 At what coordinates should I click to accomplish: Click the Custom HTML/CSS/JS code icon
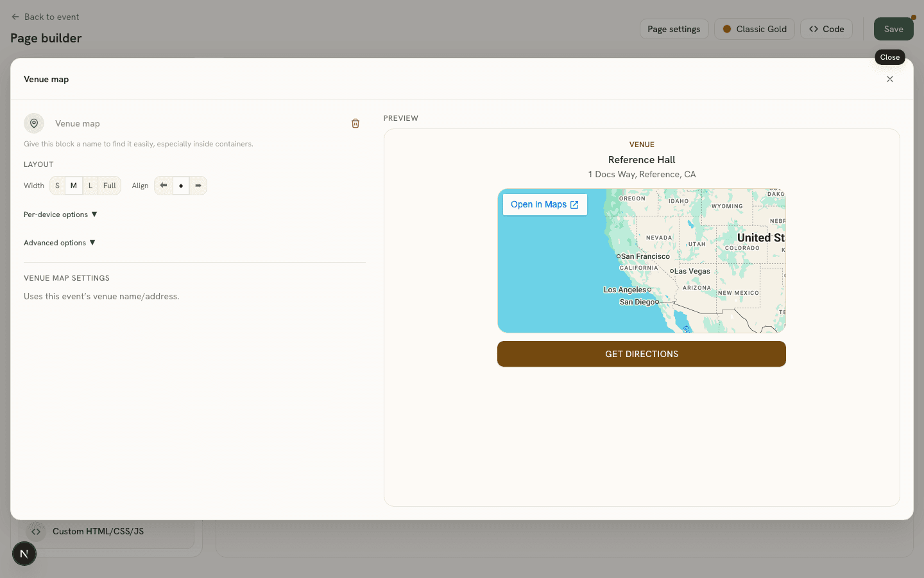pyautogui.click(x=36, y=531)
